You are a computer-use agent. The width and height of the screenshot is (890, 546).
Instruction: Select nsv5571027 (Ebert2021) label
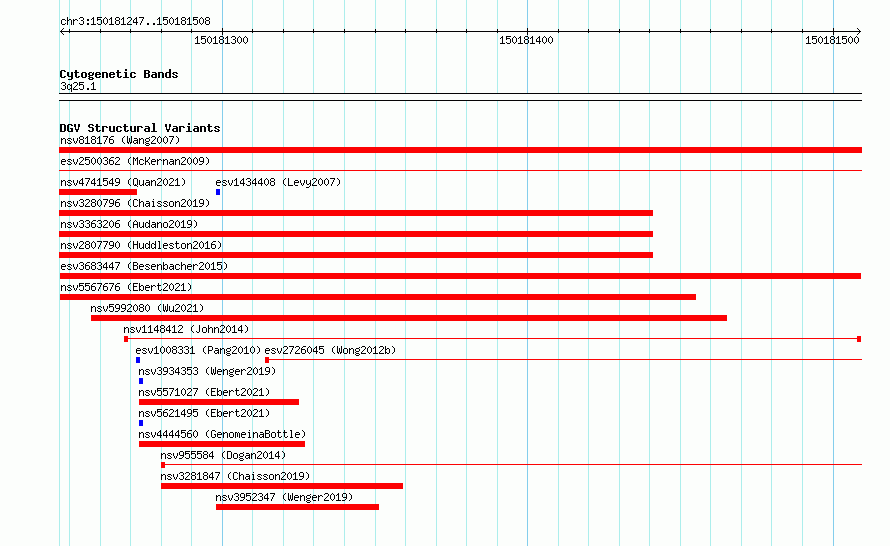[x=204, y=392]
